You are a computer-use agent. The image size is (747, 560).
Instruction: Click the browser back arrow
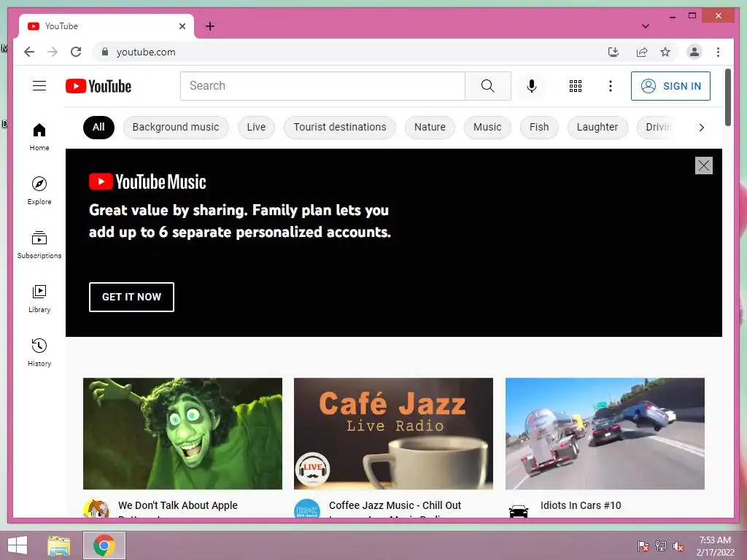[x=29, y=52]
